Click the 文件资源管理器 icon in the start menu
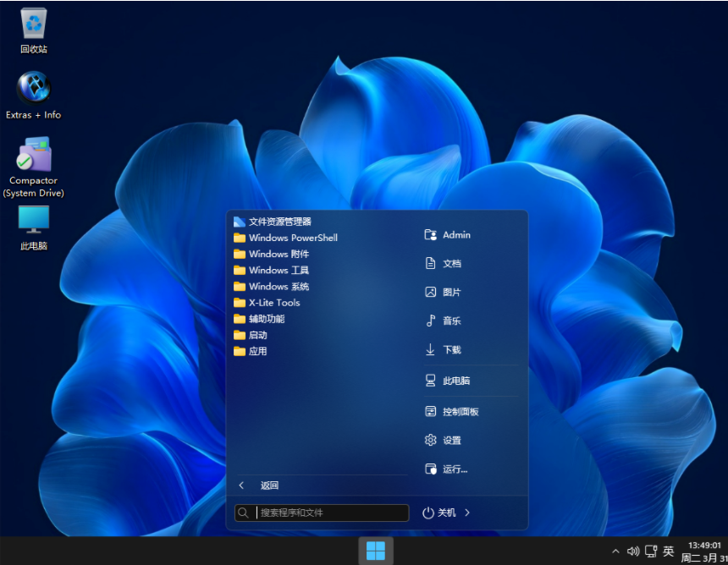 click(x=239, y=222)
